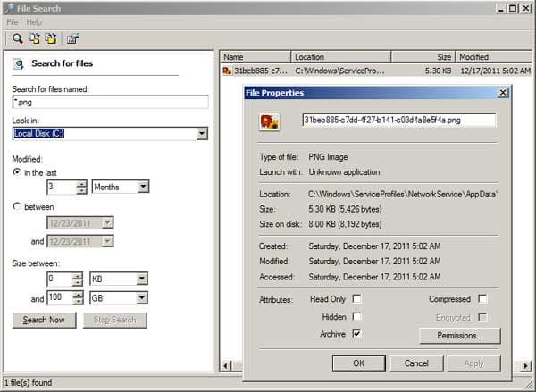Click the 12/17/2011 5:02 AM modified cell
Screen dimensions: 536x392
click(x=495, y=71)
